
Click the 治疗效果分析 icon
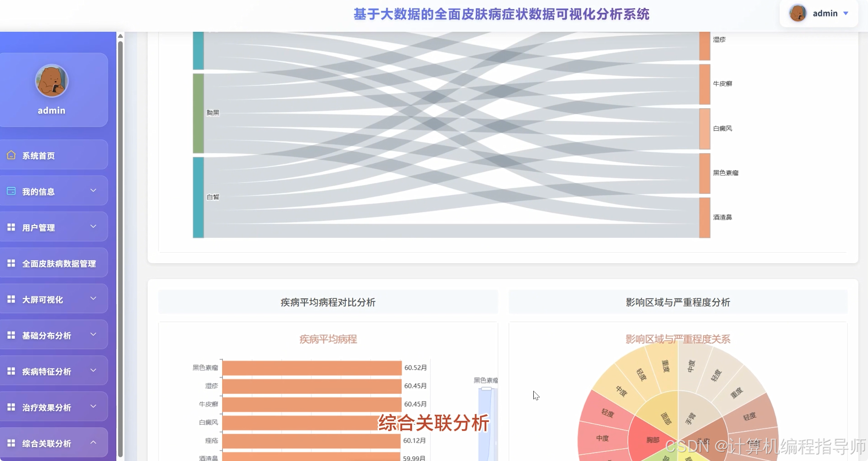[x=11, y=406]
